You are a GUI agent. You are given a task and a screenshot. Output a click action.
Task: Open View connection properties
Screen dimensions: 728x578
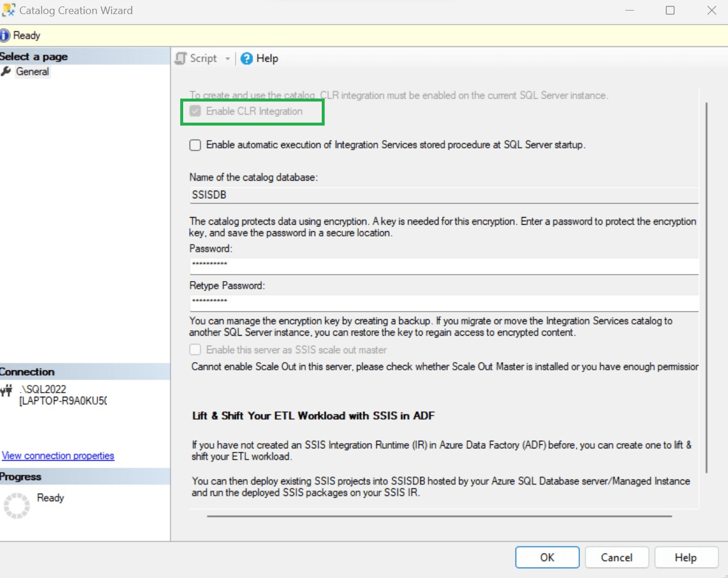(58, 455)
